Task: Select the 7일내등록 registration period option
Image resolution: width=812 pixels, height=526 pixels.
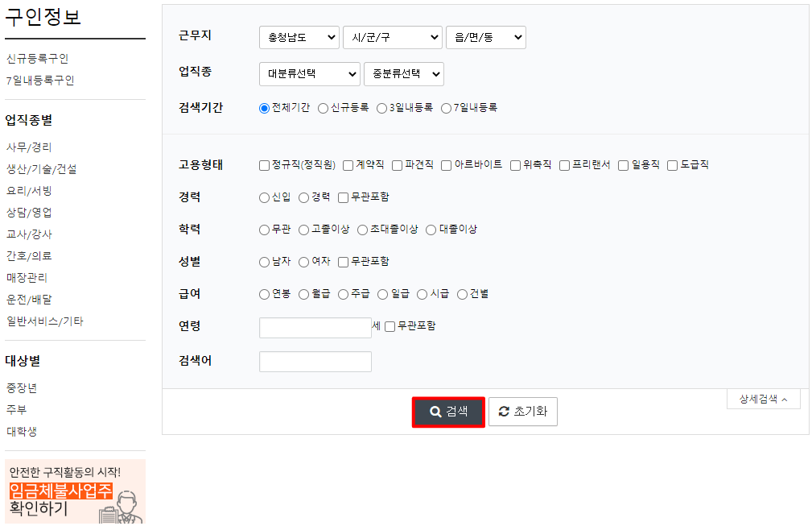Action: (446, 107)
